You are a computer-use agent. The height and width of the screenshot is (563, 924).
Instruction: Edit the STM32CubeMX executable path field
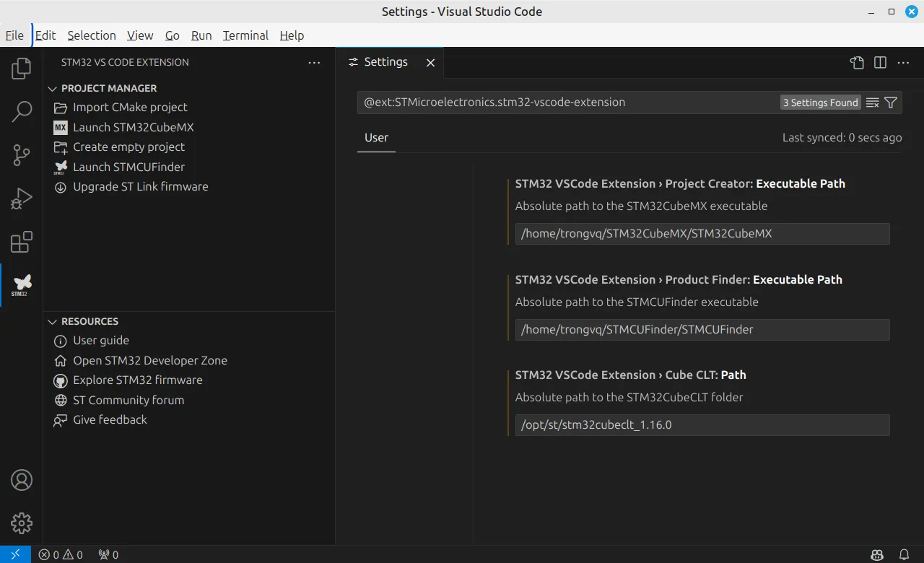[702, 234]
